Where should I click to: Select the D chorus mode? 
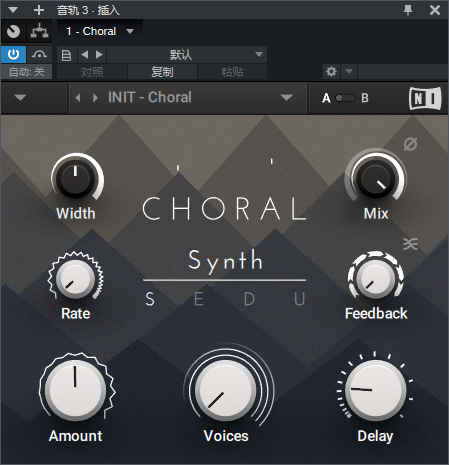(249, 299)
